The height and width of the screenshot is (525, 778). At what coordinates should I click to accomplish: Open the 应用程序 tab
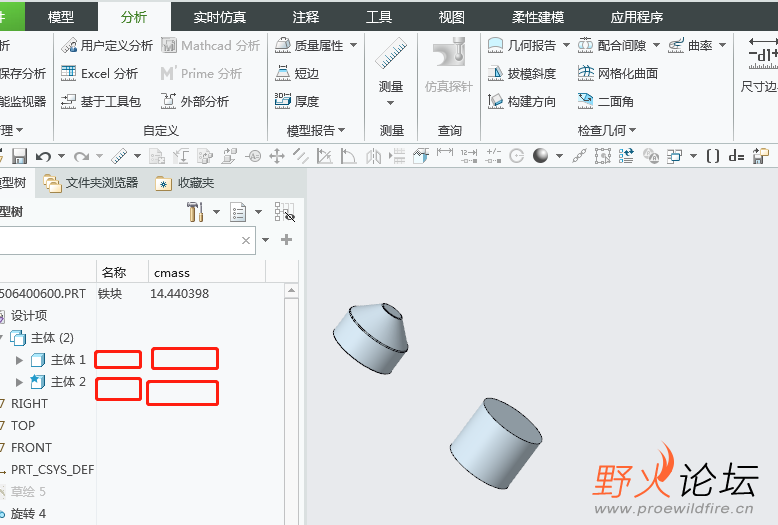(x=637, y=17)
